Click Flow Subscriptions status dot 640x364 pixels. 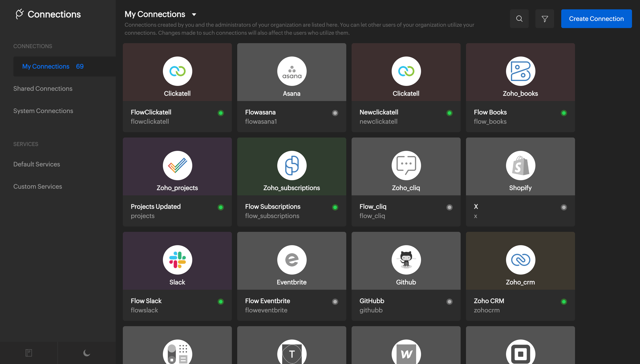(x=335, y=207)
